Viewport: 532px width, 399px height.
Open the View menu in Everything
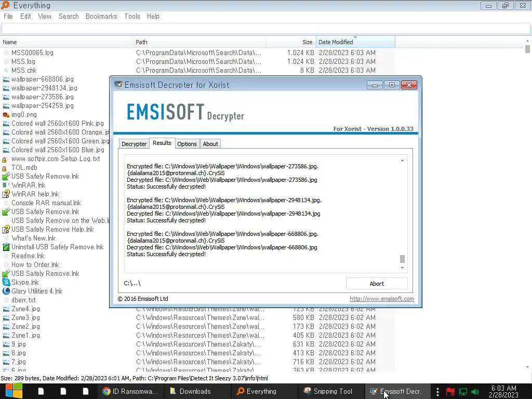click(45, 16)
